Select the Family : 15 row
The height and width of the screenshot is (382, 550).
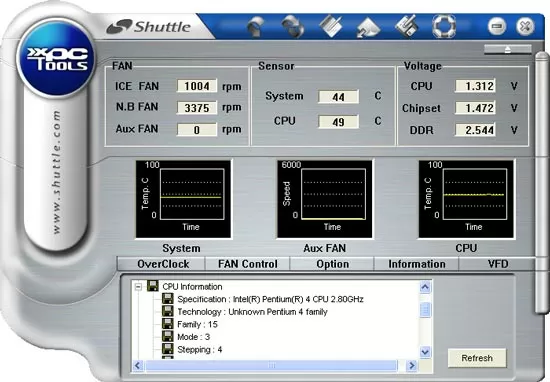pos(197,324)
